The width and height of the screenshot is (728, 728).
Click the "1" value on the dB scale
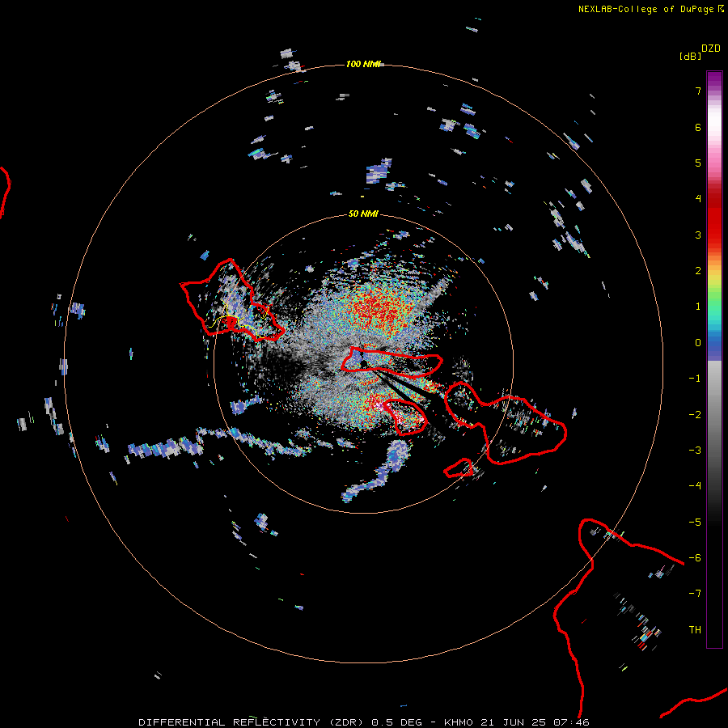click(698, 307)
